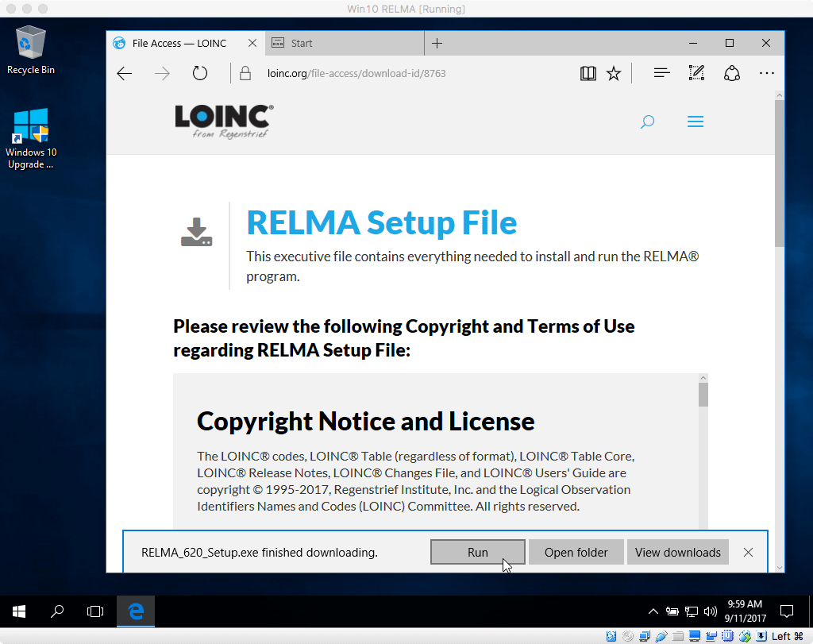Click the battery tray icon
Screen dimensions: 813x644
[672, 611]
